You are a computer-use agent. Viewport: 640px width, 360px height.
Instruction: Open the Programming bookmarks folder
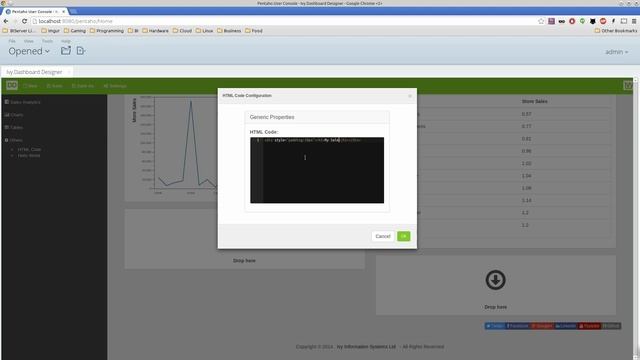(x=107, y=31)
